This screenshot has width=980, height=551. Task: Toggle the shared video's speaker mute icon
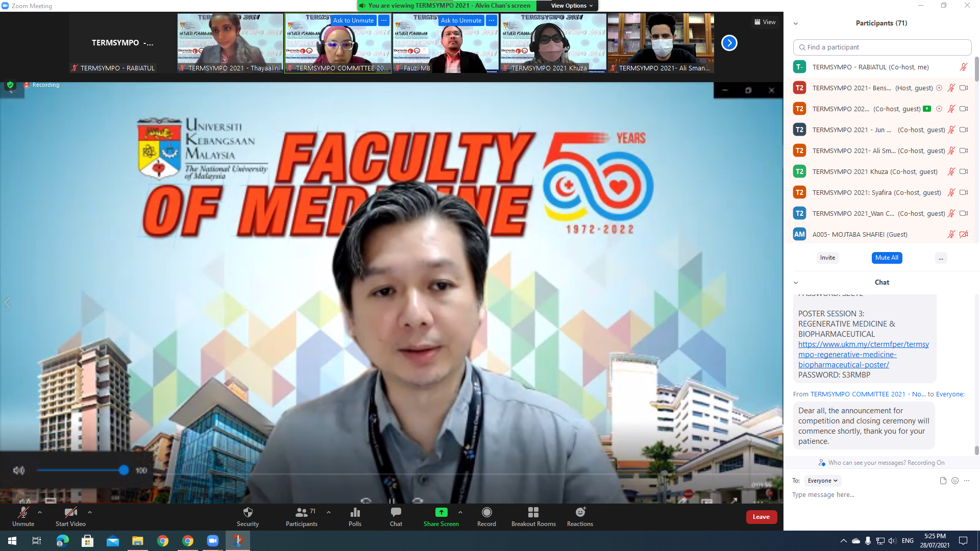click(x=18, y=470)
